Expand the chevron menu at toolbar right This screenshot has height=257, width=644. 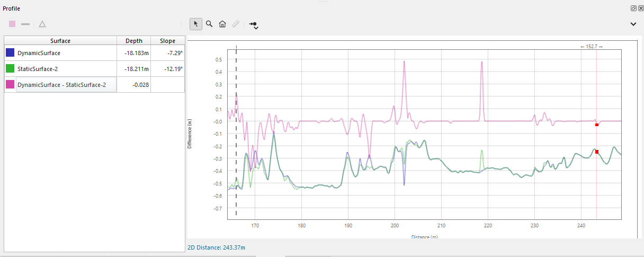coord(633,24)
